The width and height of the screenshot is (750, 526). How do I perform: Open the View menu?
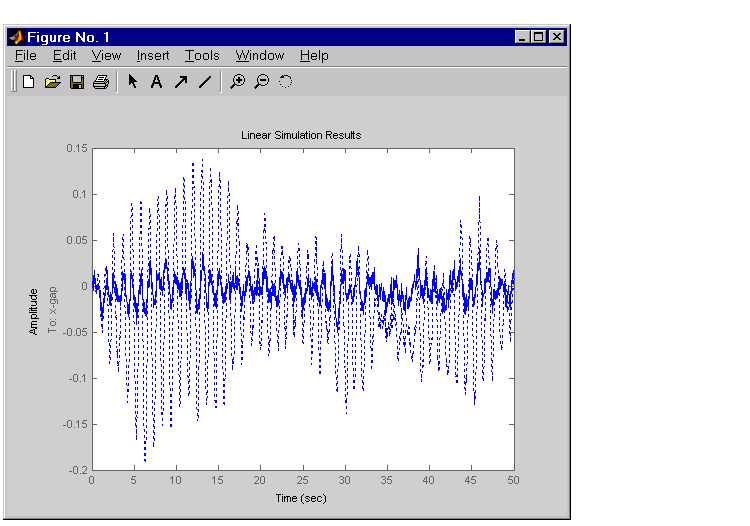(x=106, y=56)
